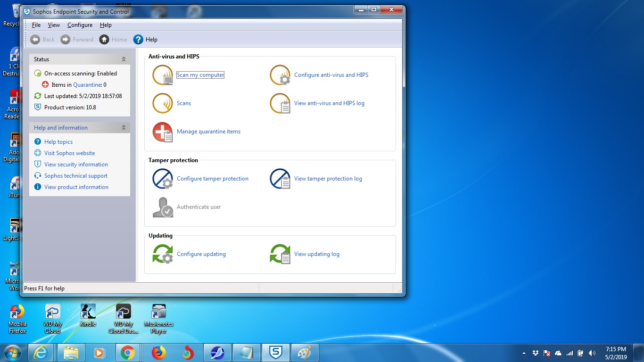Screen dimensions: 644x362
Task: Open Google Chrome from the taskbar
Action: click(x=127, y=353)
